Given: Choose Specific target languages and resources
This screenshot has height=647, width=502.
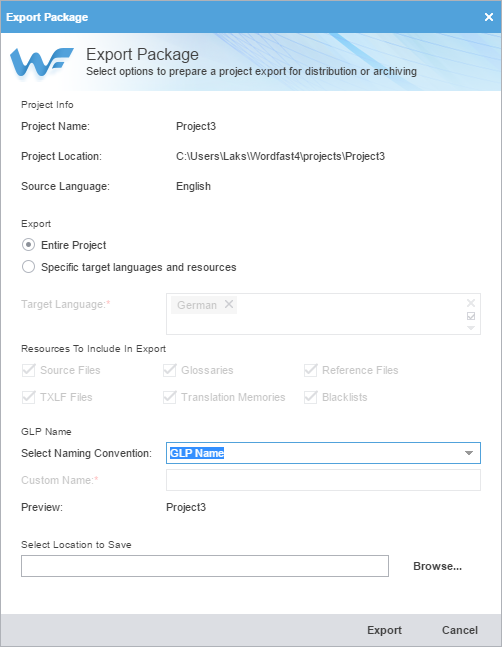Looking at the screenshot, I should pyautogui.click(x=28, y=267).
